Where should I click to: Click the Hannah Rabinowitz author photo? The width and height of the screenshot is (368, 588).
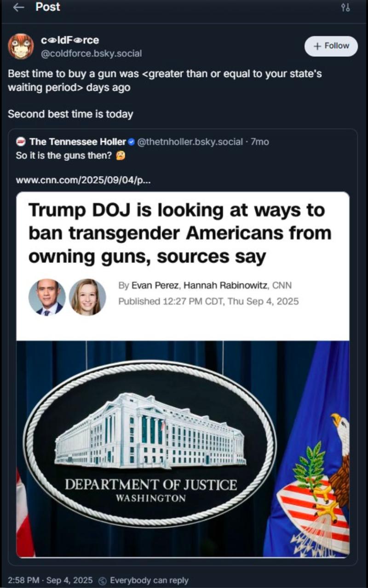[x=87, y=297]
